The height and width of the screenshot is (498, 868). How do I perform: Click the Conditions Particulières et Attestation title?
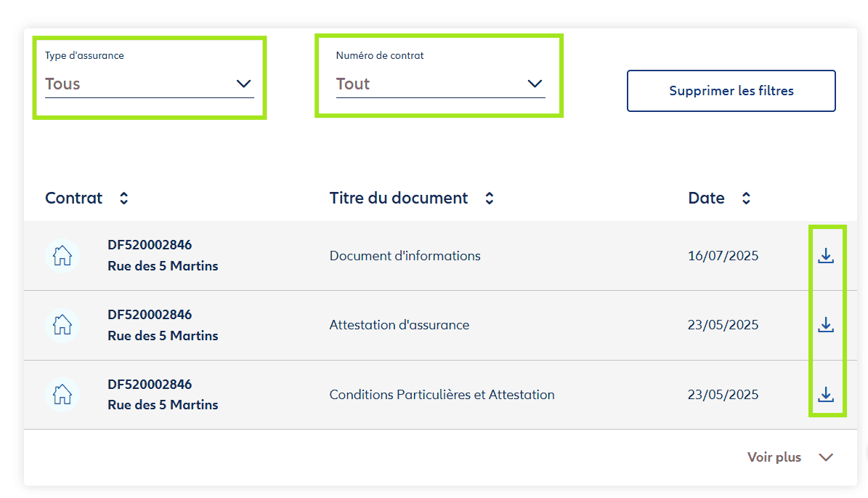point(442,395)
